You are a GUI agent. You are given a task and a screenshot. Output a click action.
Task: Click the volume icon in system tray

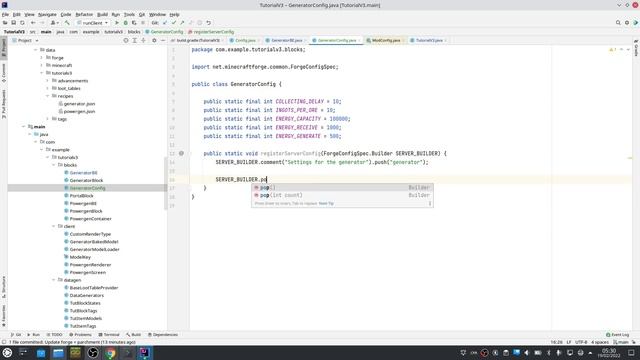point(527,353)
